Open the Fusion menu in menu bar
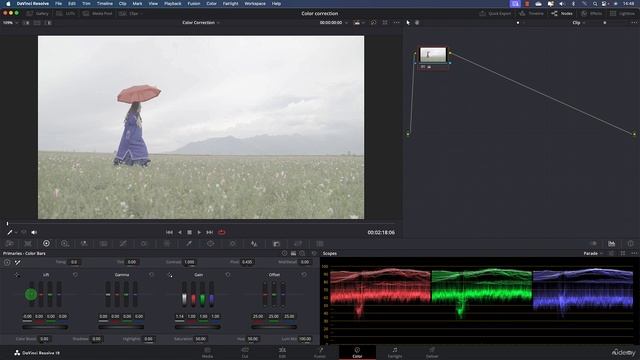 point(194,4)
